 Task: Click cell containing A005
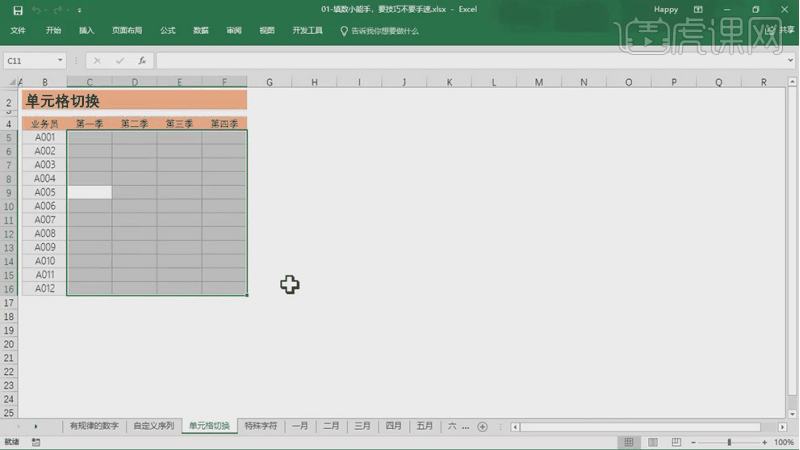pyautogui.click(x=44, y=192)
